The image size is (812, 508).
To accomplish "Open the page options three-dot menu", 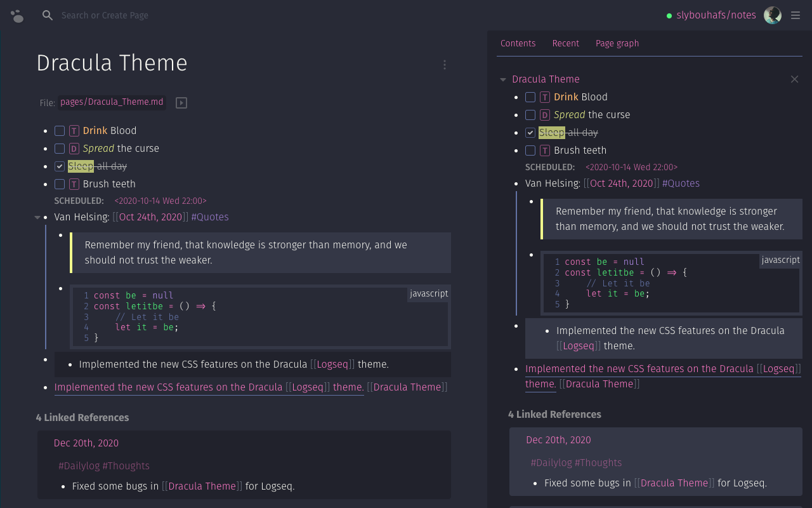I will coord(445,65).
